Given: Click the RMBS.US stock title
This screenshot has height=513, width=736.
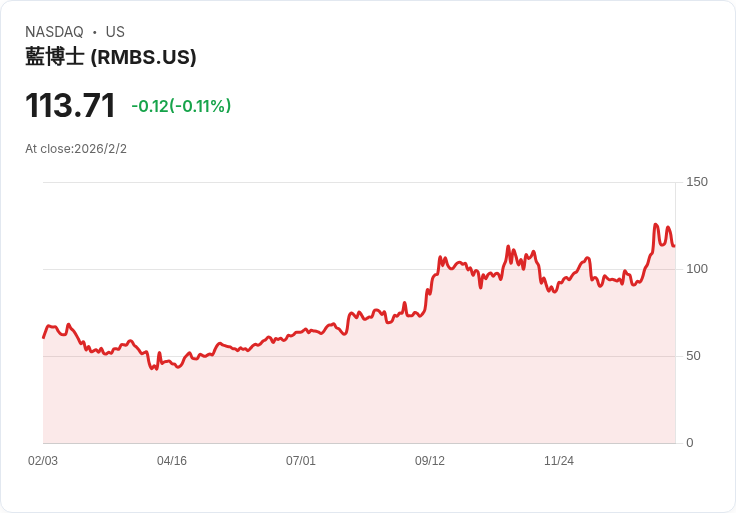Looking at the screenshot, I should pos(111,57).
